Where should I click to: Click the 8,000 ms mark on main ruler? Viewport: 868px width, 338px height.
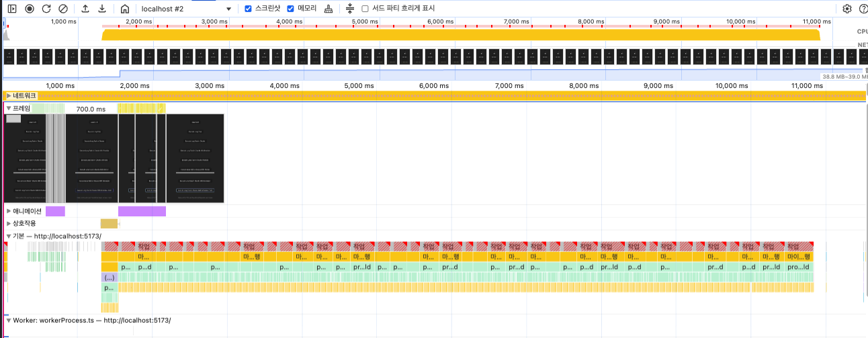coord(584,86)
